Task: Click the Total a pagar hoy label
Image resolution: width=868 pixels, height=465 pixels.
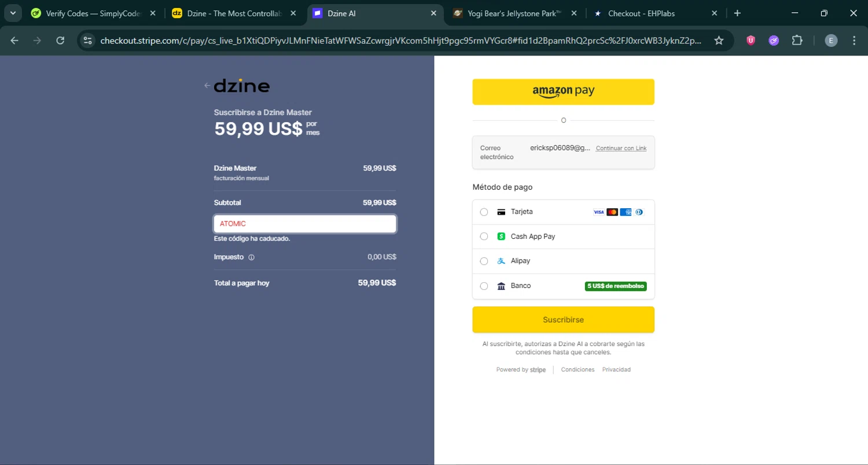Action: [x=241, y=283]
